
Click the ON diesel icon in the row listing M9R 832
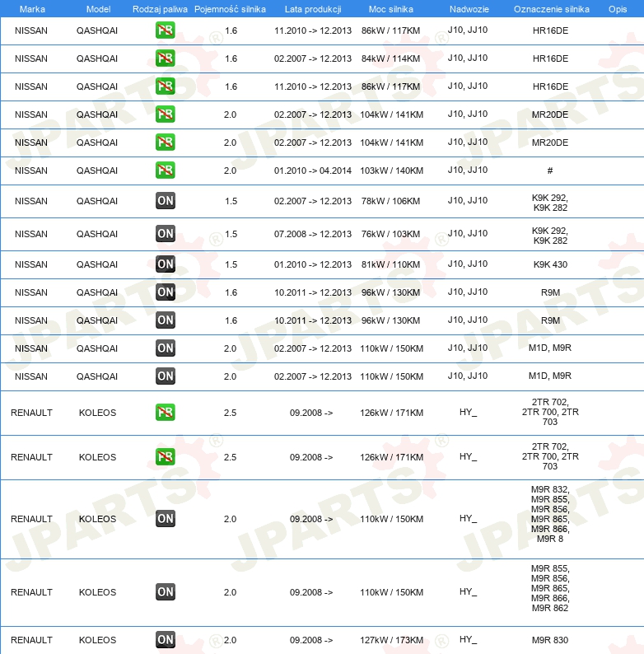[166, 518]
